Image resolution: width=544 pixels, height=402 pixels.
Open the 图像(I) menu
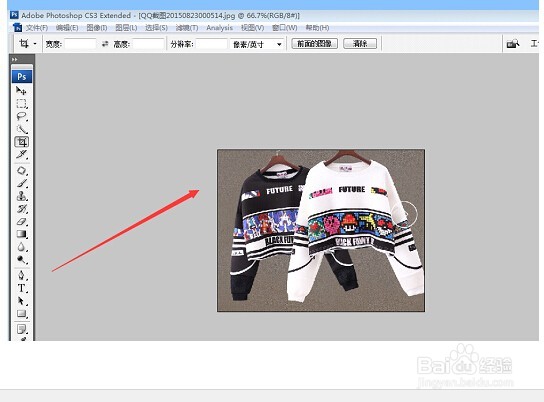pyautogui.click(x=97, y=28)
